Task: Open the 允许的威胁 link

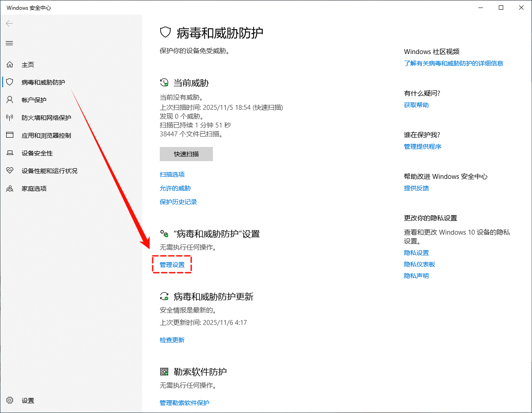Action: [175, 188]
